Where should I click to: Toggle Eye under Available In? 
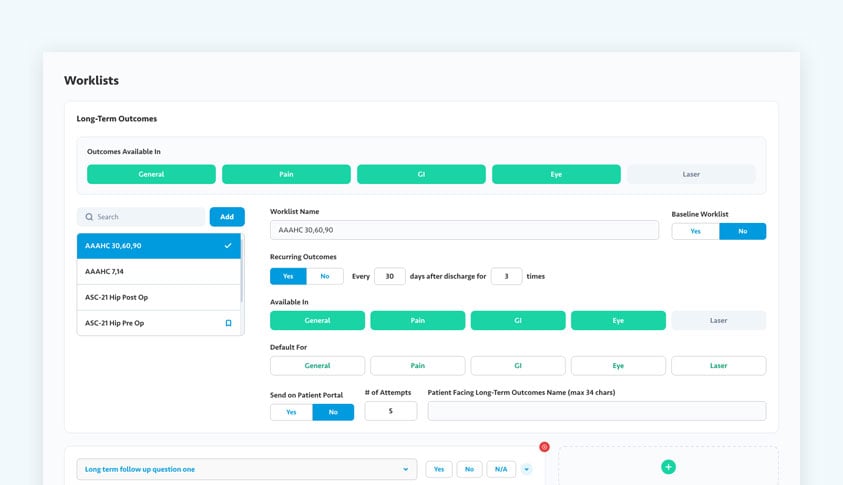618,320
